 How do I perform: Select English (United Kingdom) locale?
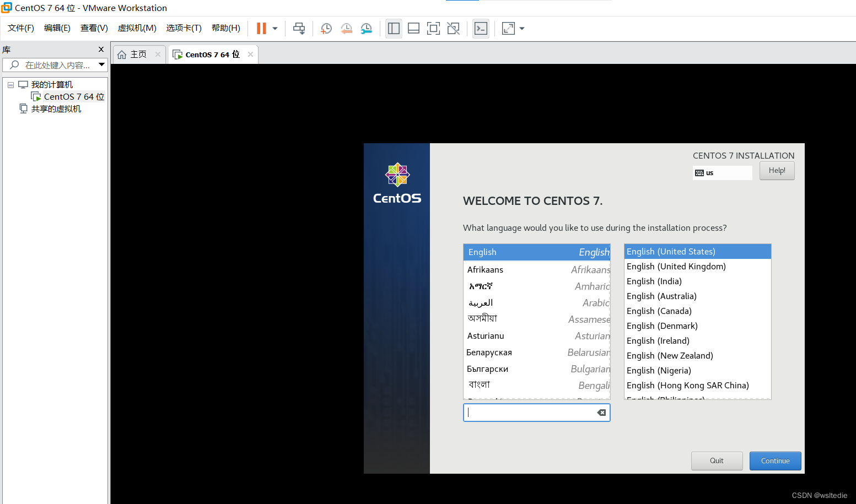pyautogui.click(x=676, y=266)
